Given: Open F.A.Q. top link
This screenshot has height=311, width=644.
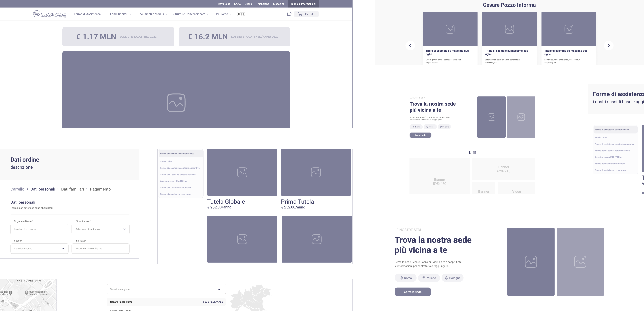Looking at the screenshot, I should [237, 4].
